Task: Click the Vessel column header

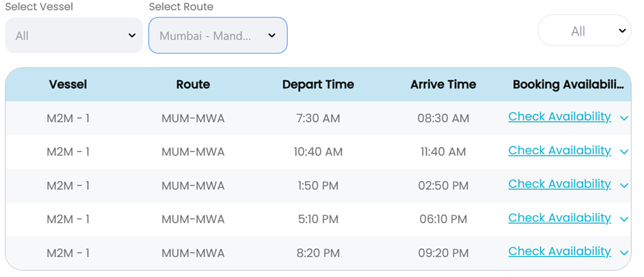Action: coord(68,85)
